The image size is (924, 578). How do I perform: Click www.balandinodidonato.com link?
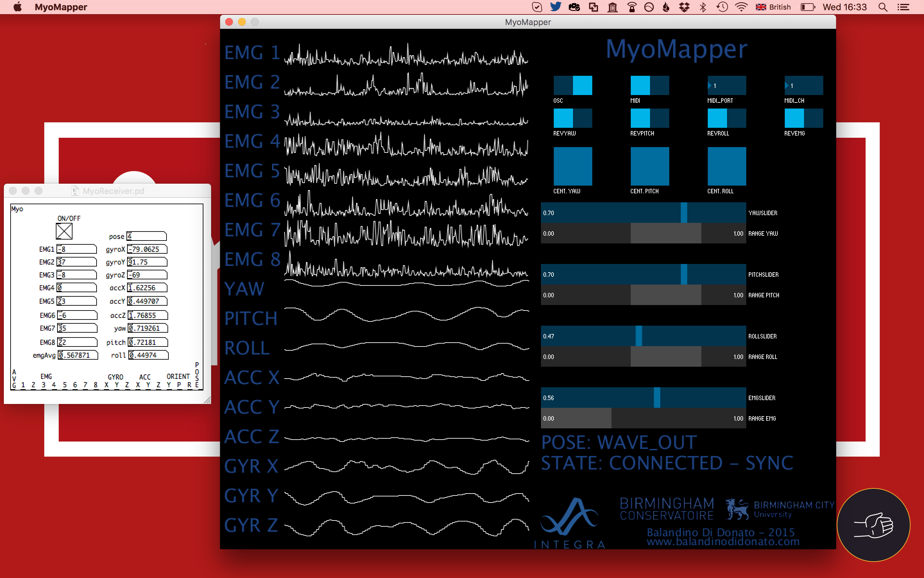coord(723,542)
